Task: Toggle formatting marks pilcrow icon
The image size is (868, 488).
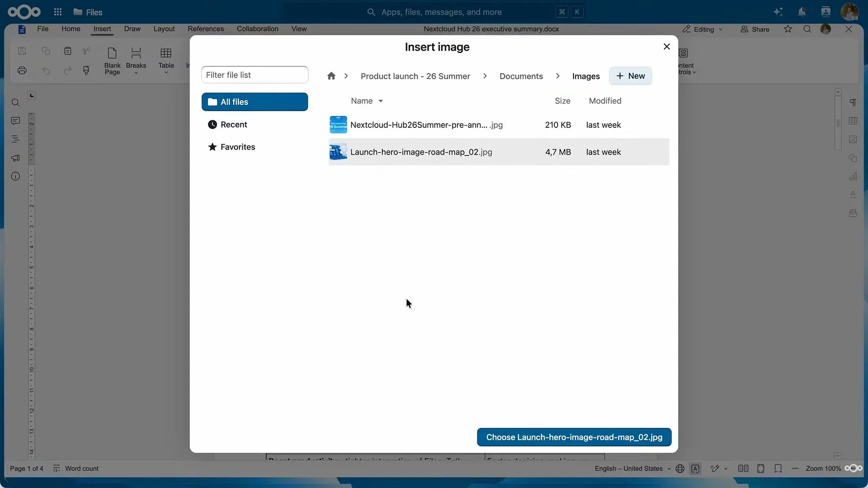Action: click(x=853, y=103)
